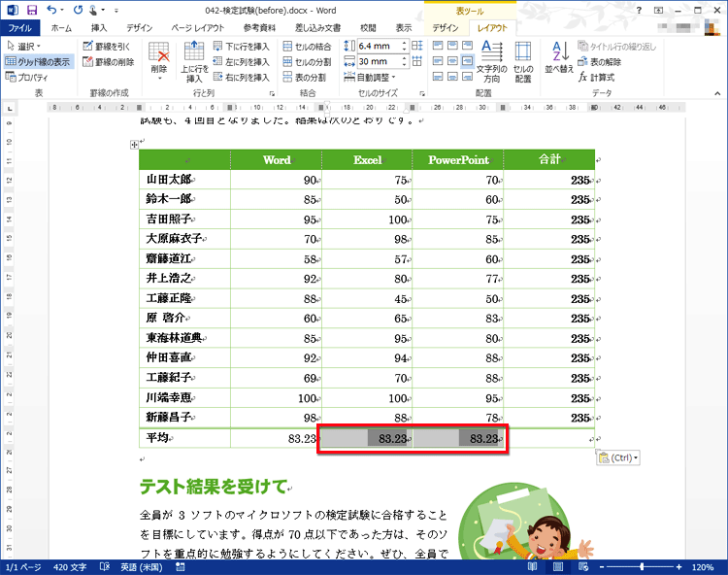Click the 1/1 ページ page indicator

(x=23, y=566)
